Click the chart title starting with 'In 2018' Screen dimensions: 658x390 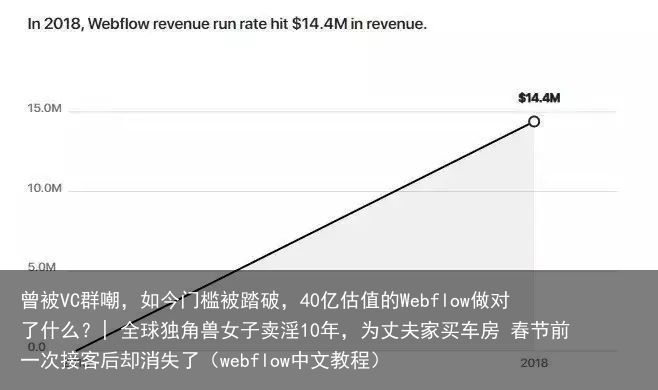tap(227, 24)
